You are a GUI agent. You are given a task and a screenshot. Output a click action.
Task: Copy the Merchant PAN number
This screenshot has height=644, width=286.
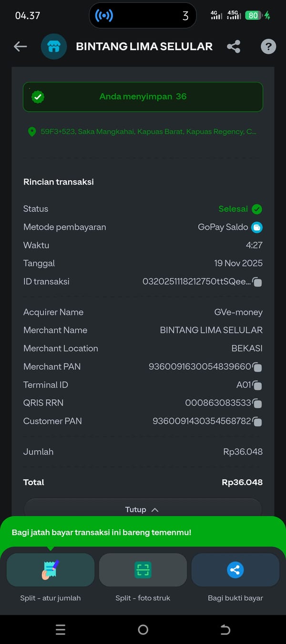257,367
